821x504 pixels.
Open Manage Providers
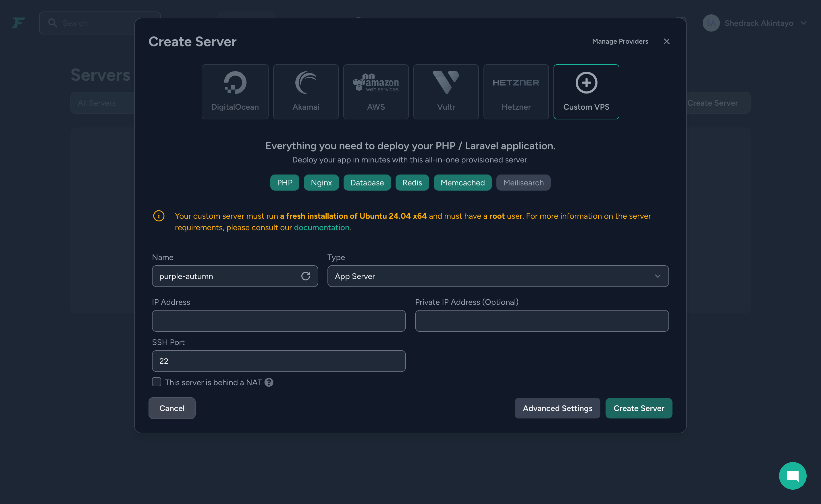620,41
